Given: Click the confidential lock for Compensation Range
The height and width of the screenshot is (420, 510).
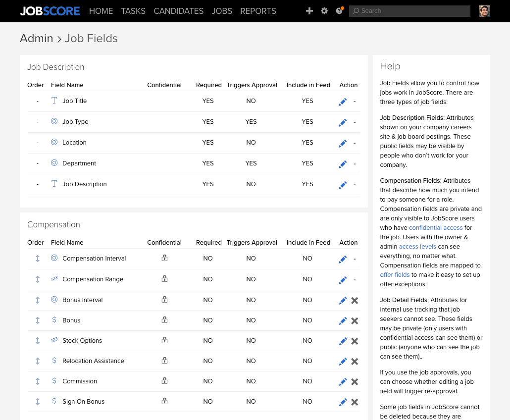Looking at the screenshot, I should coord(164,279).
